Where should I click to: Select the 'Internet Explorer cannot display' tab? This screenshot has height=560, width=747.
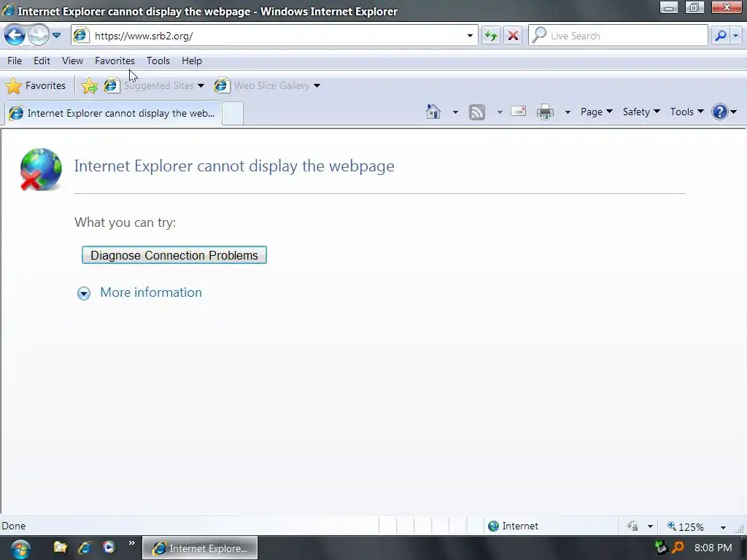(112, 113)
